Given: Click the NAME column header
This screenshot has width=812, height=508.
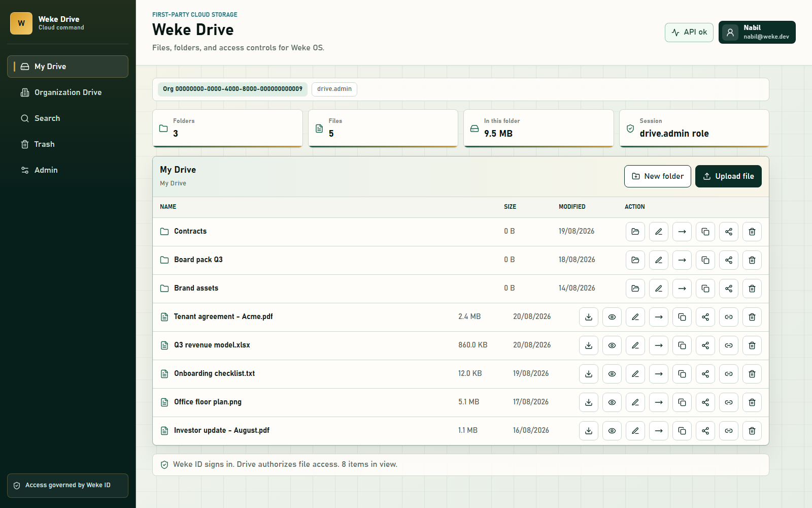Looking at the screenshot, I should tap(168, 207).
